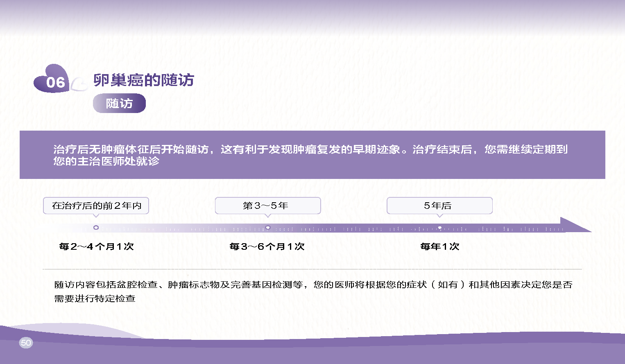Click the "每2~4个月1次" frequency label
This screenshot has height=364, width=625.
click(x=96, y=246)
